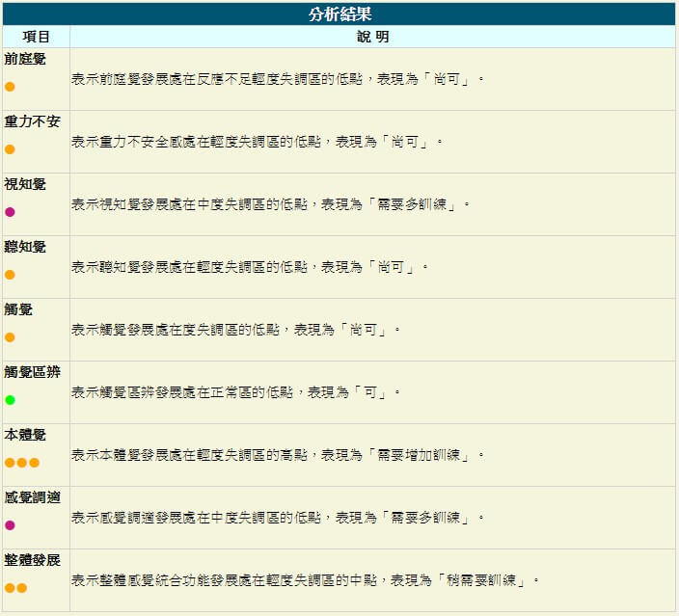This screenshot has height=616, width=679.
Task: Click the orange dot under 重力不安
Action: pyautogui.click(x=10, y=149)
